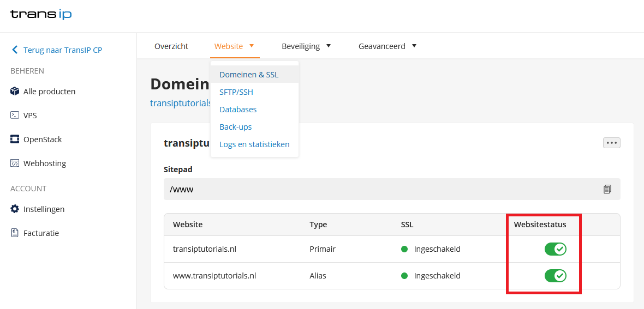644x309 pixels.
Task: Click the transiptutorials.nl website cell
Action: coord(205,249)
